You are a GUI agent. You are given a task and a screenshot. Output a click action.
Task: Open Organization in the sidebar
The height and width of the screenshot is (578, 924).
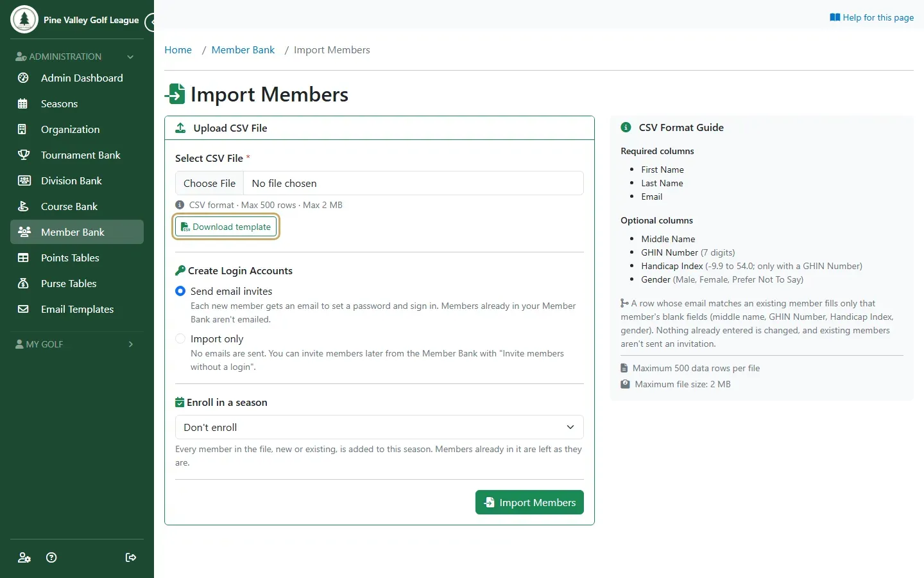click(x=77, y=129)
